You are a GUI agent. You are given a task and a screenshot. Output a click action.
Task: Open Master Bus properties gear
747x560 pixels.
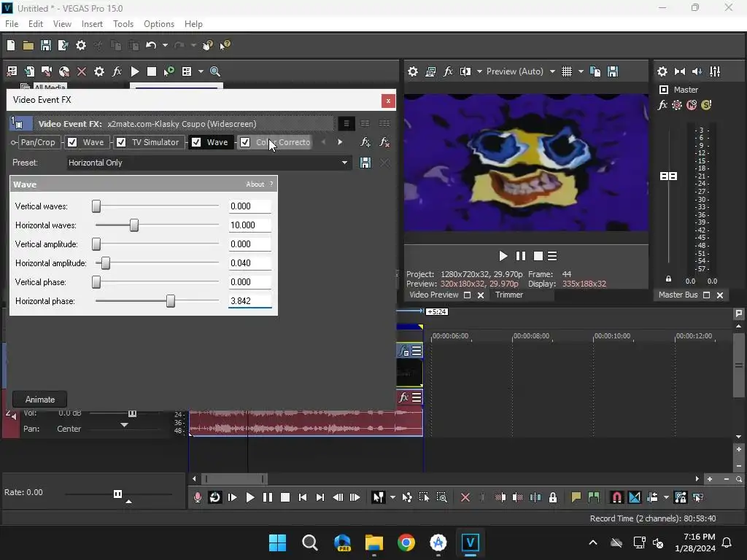tap(662, 71)
